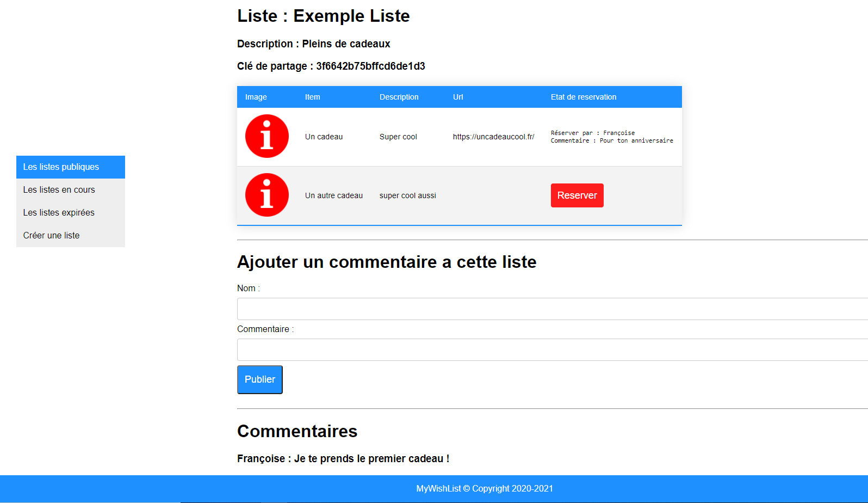Image resolution: width=868 pixels, height=503 pixels.
Task: Focus the Commentaire input field
Action: pyautogui.click(x=552, y=349)
